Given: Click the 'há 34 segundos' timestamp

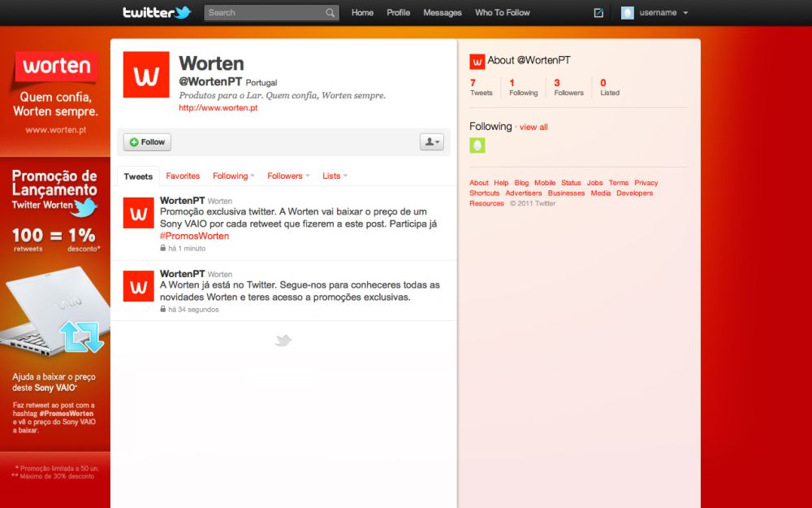Looking at the screenshot, I should [x=194, y=309].
